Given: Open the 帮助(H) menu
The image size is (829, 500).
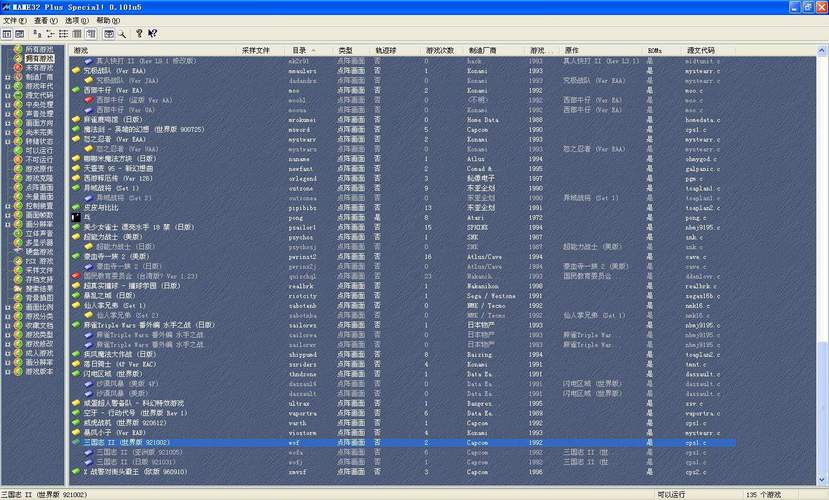Looking at the screenshot, I should (108, 20).
